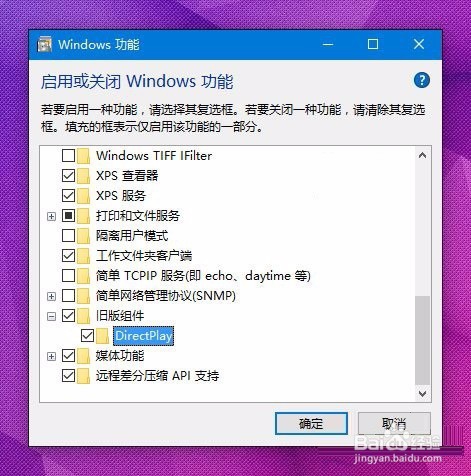Click the folder icon beside 媒体功能
This screenshot has height=476, width=471.
click(83, 356)
